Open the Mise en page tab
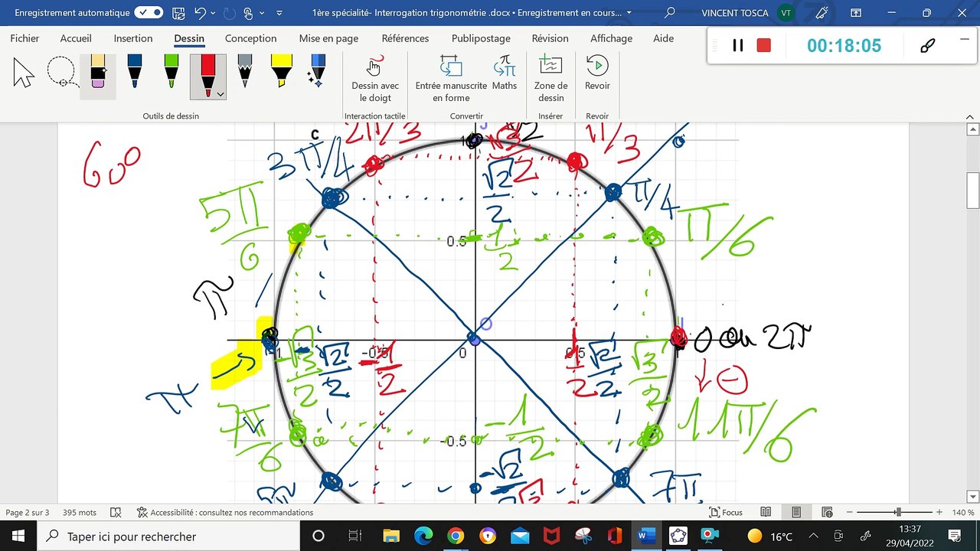980x551 pixels. [x=328, y=38]
